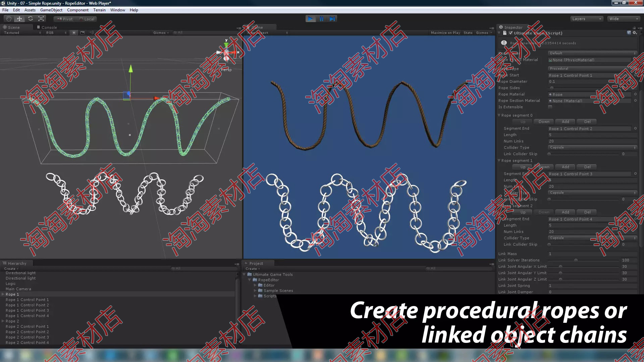644x362 pixels.
Task: Select the Rope 1 tree item
Action: [x=12, y=294]
